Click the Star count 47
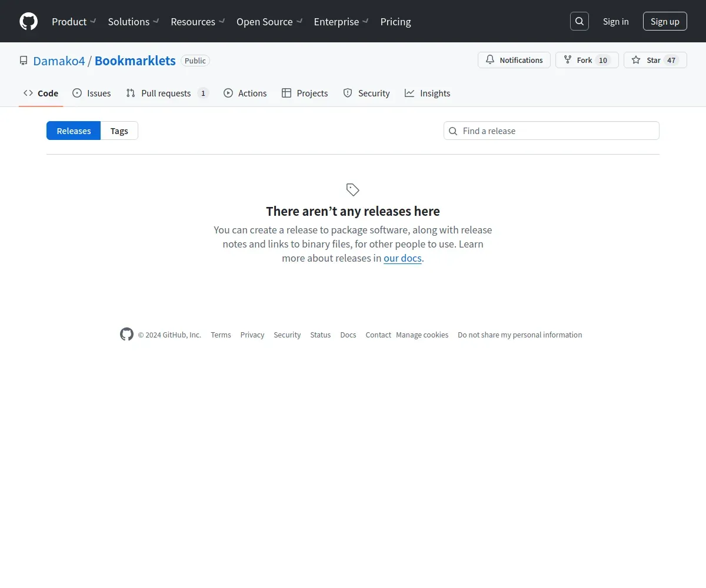Viewport: 706px width, 588px height. click(x=671, y=60)
